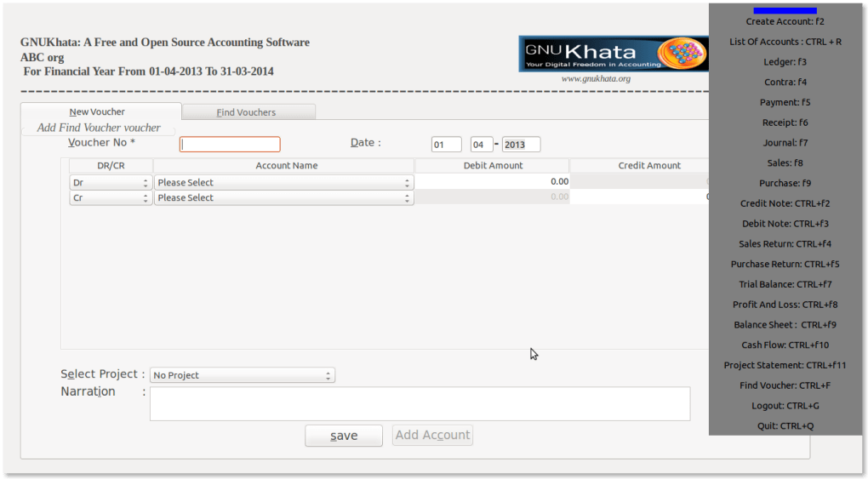
Task: Select the New Voucher tab
Action: tap(98, 111)
